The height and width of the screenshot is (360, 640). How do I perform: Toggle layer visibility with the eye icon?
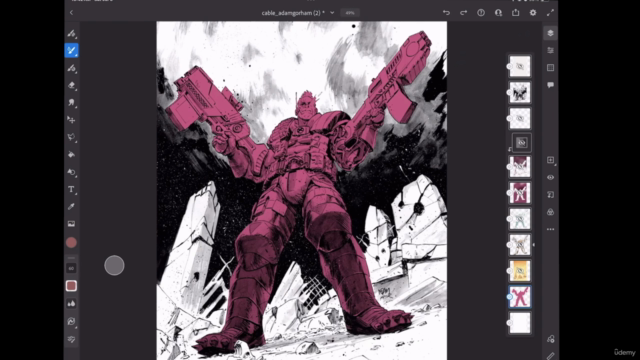coord(550,177)
